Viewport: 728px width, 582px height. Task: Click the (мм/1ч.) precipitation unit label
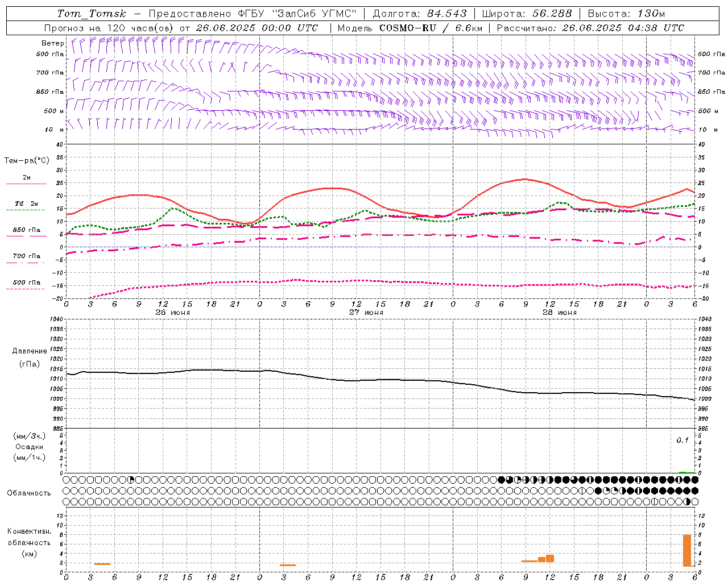[x=30, y=458]
